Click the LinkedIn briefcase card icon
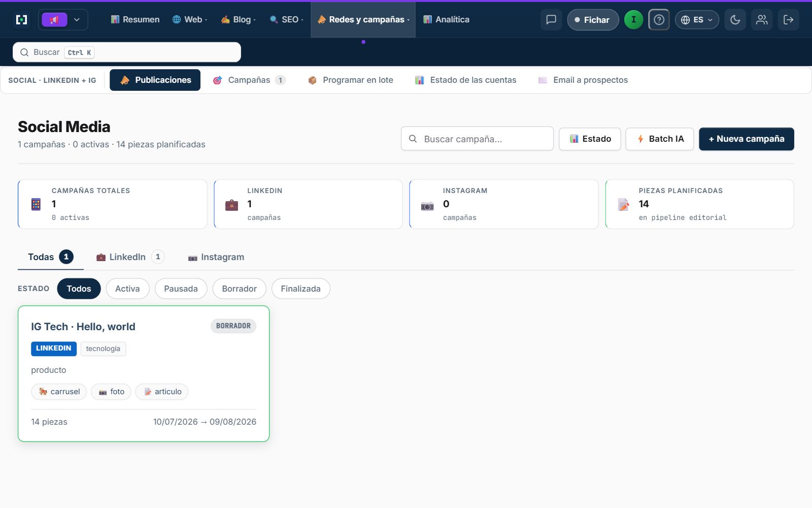This screenshot has height=508, width=812. point(231,205)
